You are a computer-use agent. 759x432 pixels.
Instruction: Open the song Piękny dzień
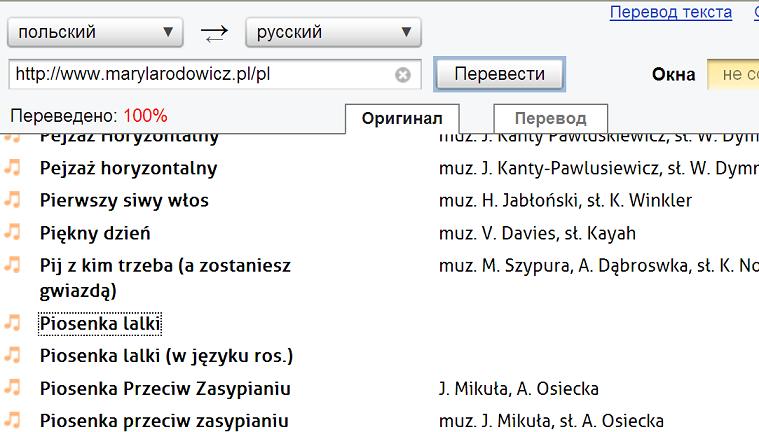point(95,233)
